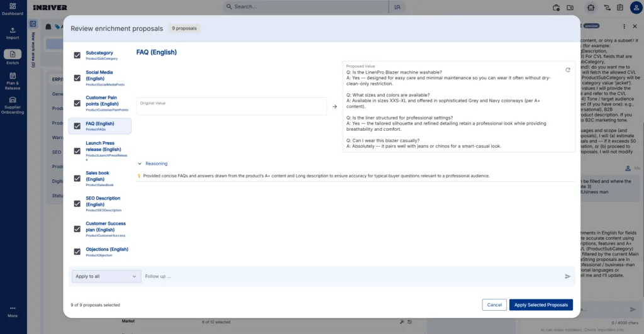Click 'Review enrichment proposals' title
This screenshot has height=334, width=644.
click(x=116, y=28)
